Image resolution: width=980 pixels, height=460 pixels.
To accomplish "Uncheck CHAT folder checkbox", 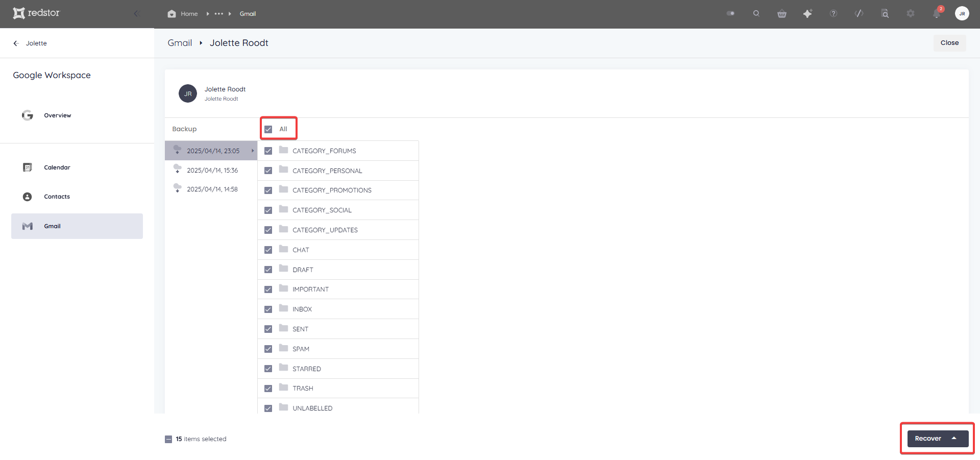I will coord(268,250).
